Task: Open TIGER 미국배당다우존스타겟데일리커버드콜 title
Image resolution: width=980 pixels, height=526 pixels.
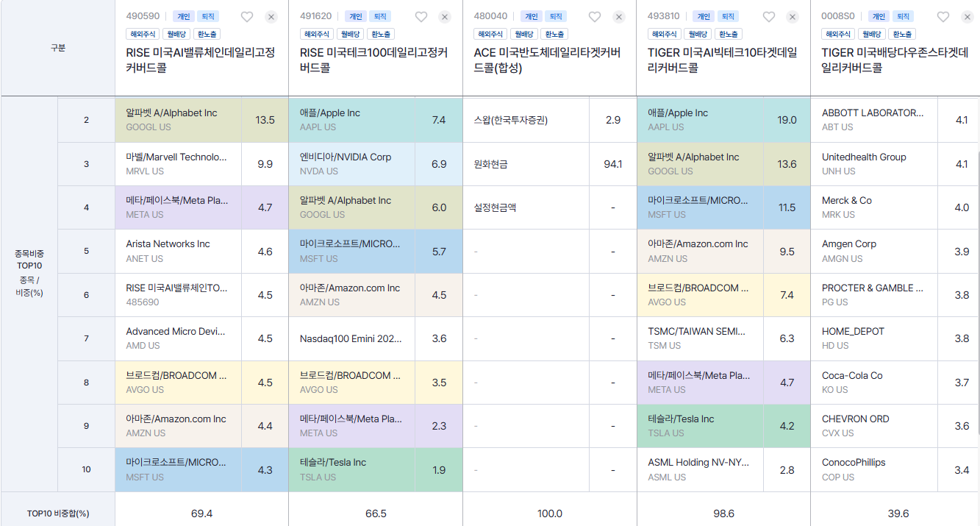Action: coord(895,60)
